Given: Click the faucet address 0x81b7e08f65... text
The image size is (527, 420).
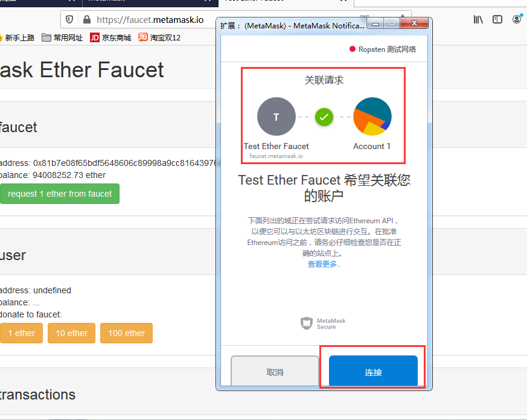Looking at the screenshot, I should [x=124, y=163].
